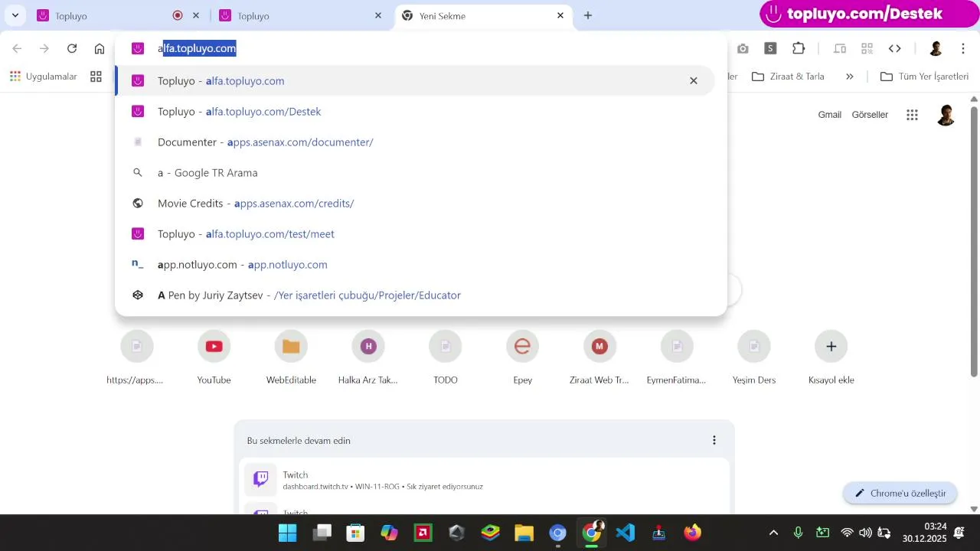Click the grid bookmark icon next to Uygulamalar
Screen dimensions: 980x551
tap(96, 77)
